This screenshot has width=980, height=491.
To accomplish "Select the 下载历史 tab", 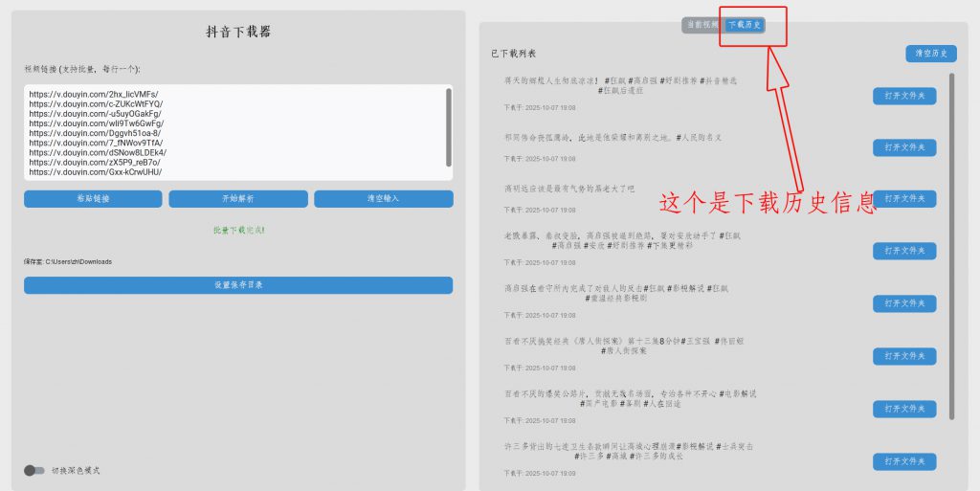I will [745, 25].
